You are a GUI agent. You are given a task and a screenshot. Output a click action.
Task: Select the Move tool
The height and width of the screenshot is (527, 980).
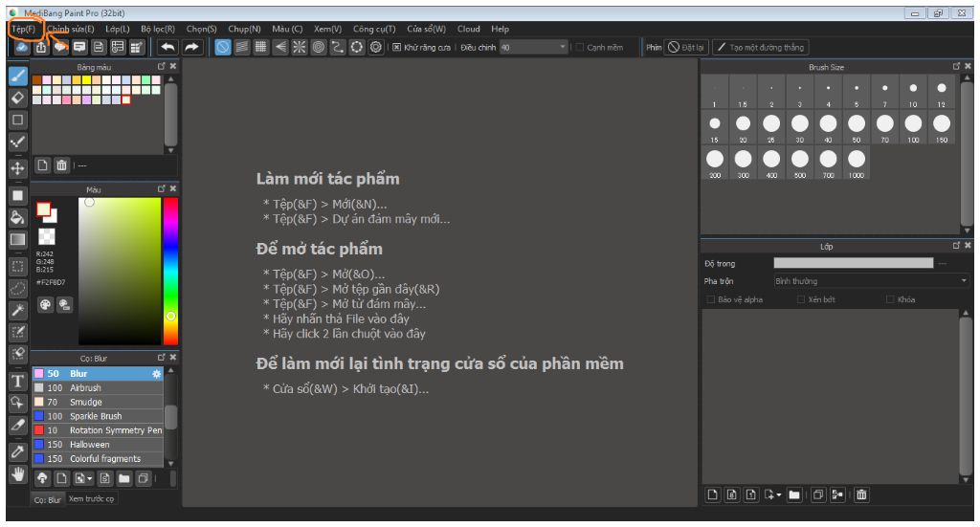17,168
